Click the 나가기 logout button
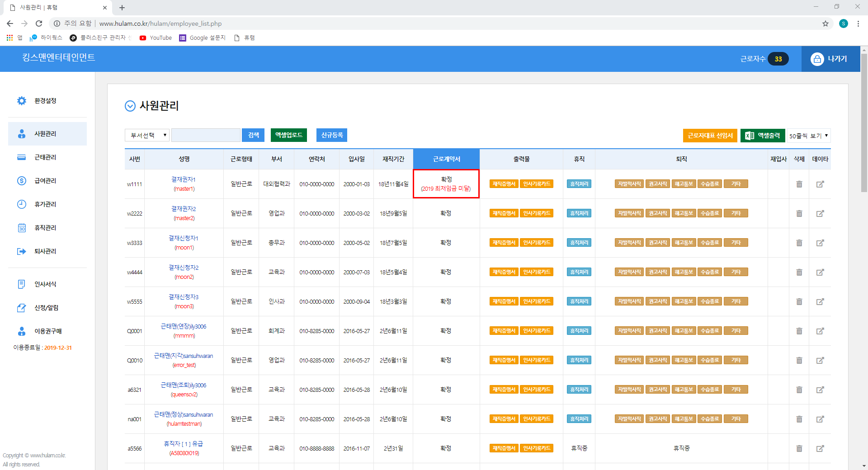Screen dimensions: 868x470 [x=830, y=59]
